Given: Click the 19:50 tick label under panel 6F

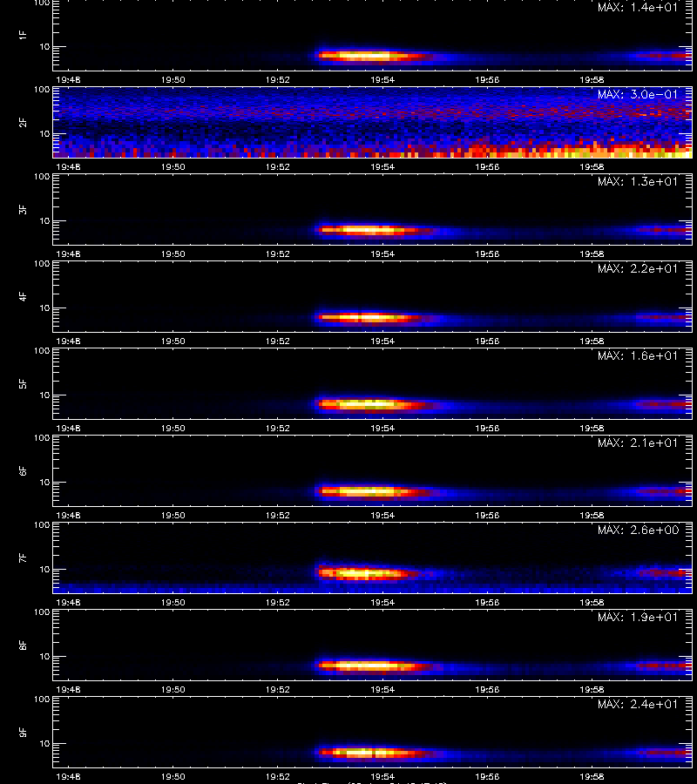Looking at the screenshot, I should 173,516.
